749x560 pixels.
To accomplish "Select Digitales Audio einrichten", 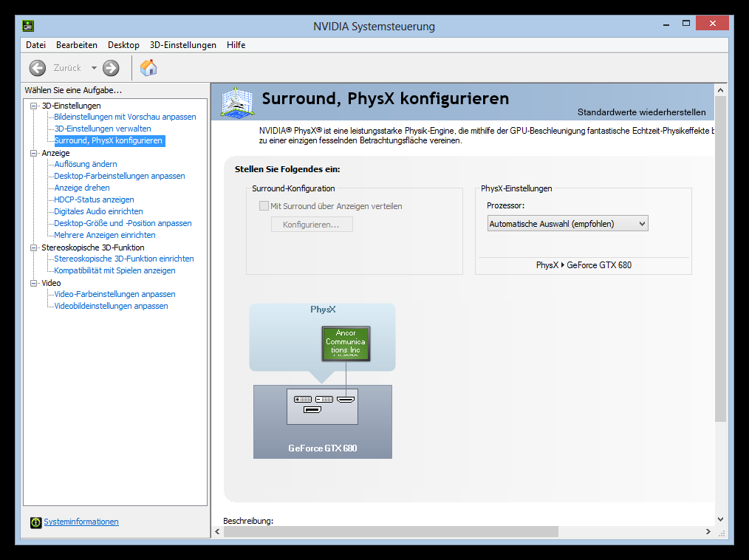I will click(98, 211).
